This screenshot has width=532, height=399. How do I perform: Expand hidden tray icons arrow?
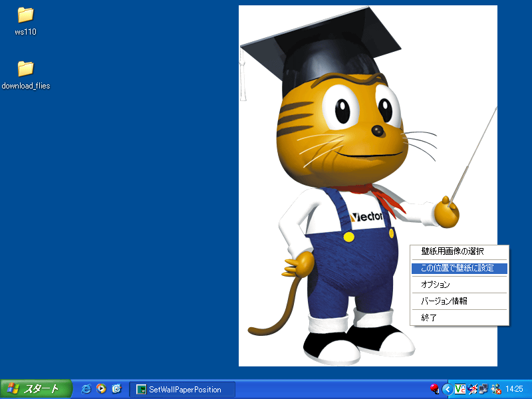coord(448,389)
